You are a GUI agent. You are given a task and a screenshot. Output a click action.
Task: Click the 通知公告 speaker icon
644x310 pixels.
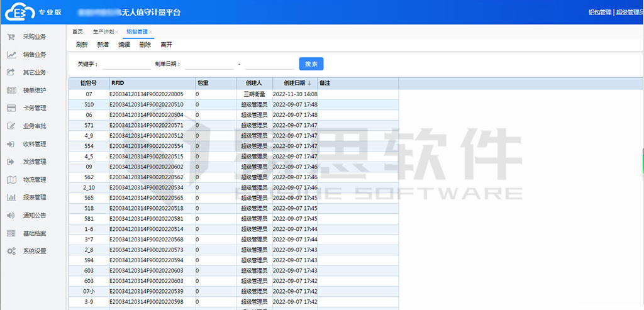(x=11, y=216)
